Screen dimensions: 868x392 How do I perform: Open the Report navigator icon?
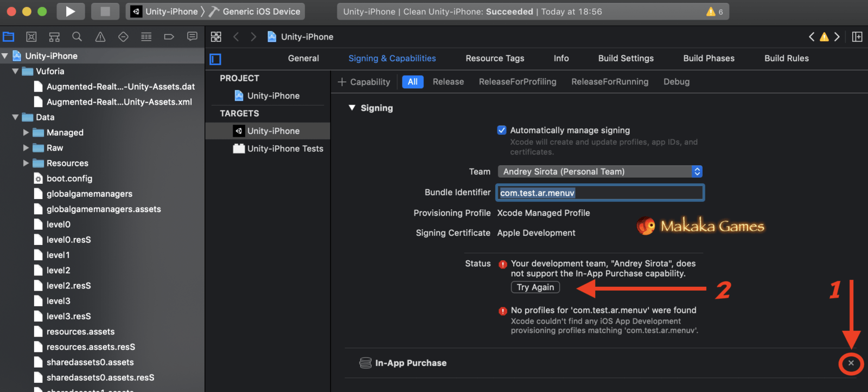[192, 37]
